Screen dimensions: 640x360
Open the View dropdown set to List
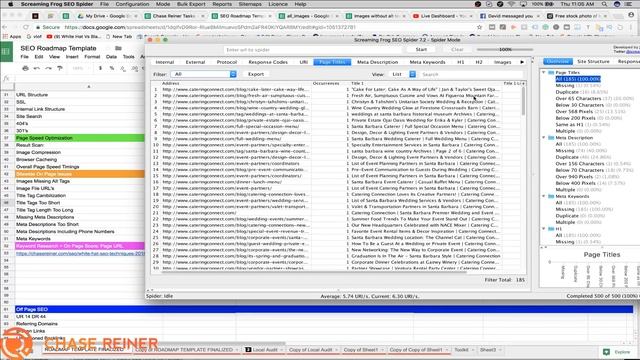[x=403, y=74]
